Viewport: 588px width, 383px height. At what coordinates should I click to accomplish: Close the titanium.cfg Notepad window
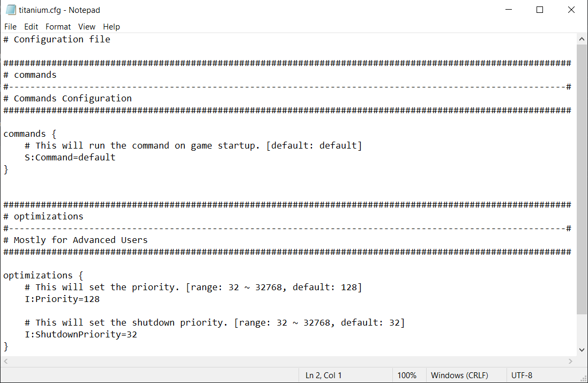571,10
